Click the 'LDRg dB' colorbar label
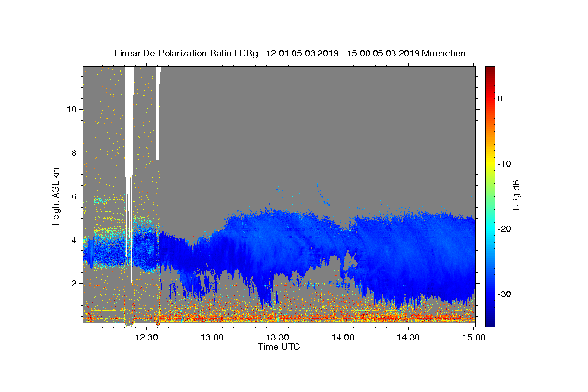Screen dimensions: 588x392 (515, 196)
